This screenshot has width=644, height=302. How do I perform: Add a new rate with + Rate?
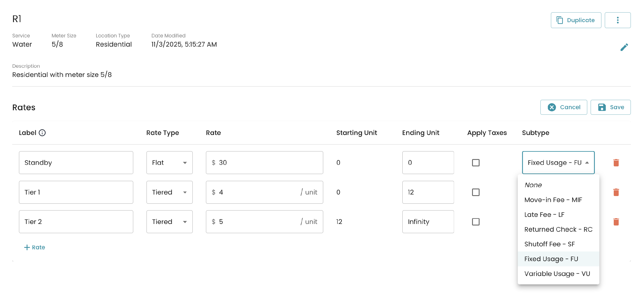[x=35, y=247]
